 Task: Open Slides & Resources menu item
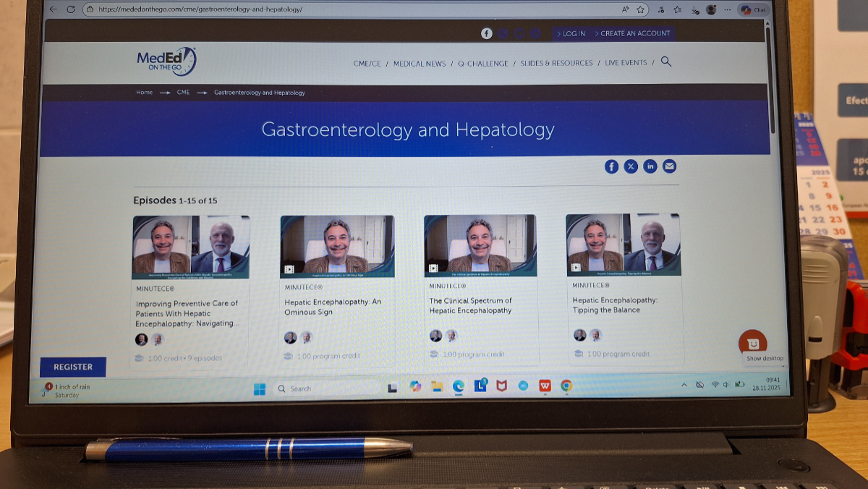pos(556,64)
